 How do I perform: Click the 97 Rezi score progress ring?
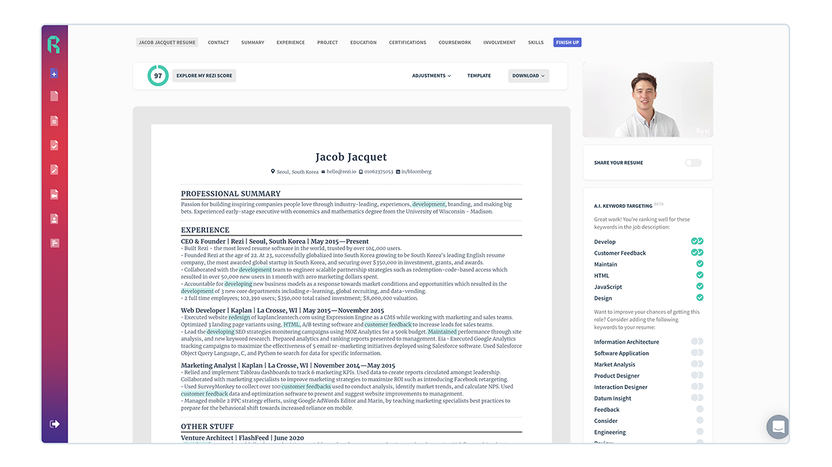click(x=158, y=75)
